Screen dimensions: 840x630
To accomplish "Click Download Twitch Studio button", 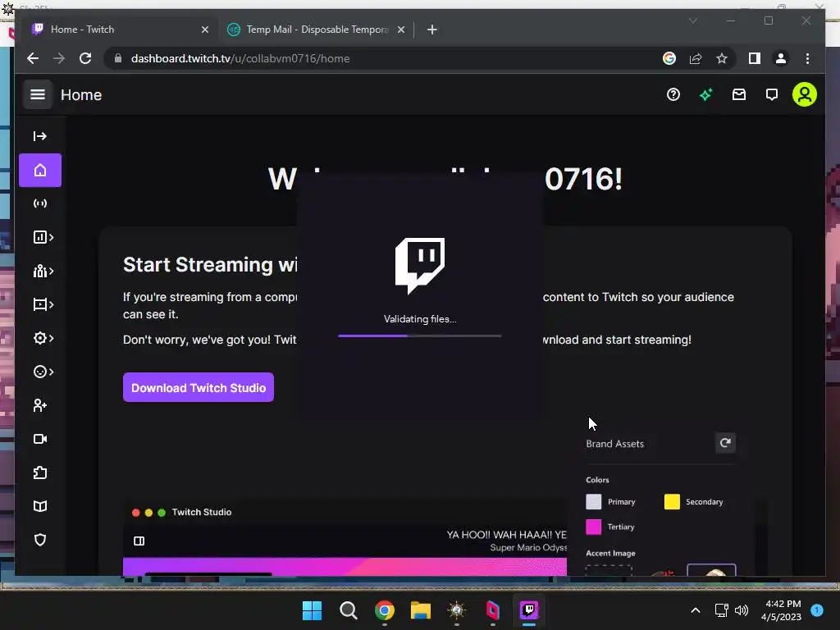I will tap(199, 387).
